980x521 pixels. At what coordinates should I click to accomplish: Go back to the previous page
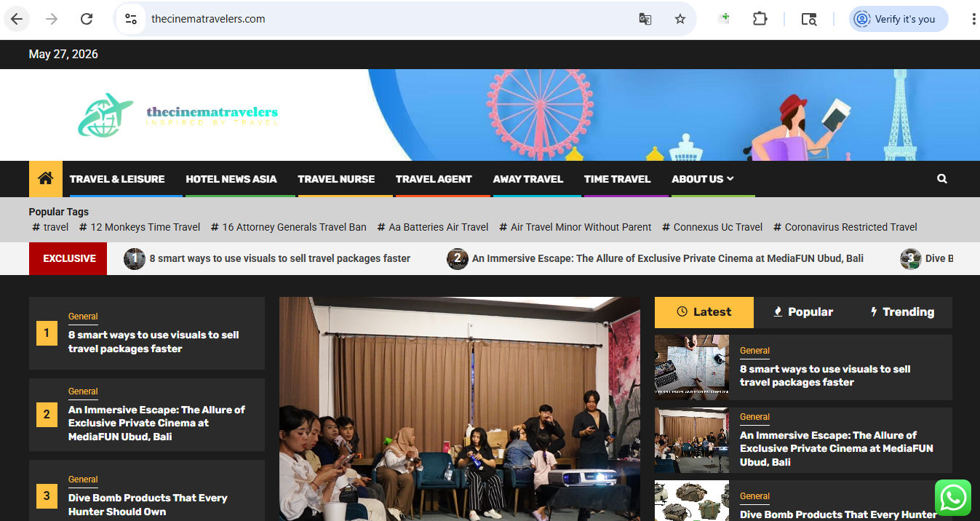pos(17,19)
